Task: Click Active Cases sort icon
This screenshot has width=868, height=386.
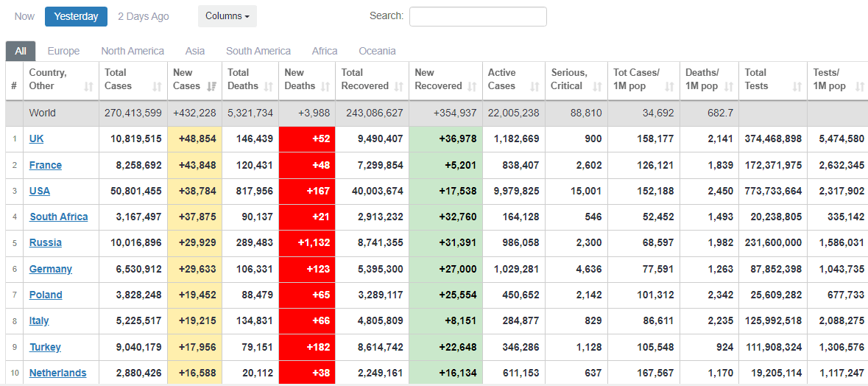Action: 534,86
